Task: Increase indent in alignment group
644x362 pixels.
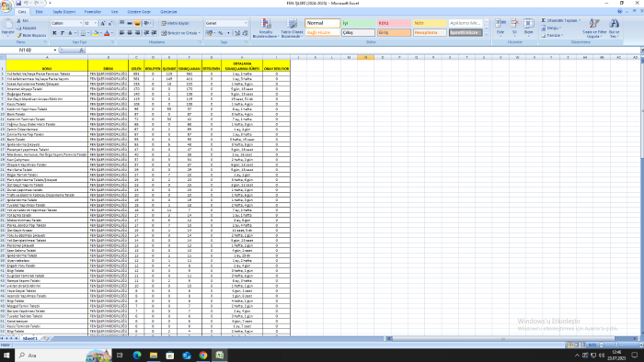Action: pos(154,33)
